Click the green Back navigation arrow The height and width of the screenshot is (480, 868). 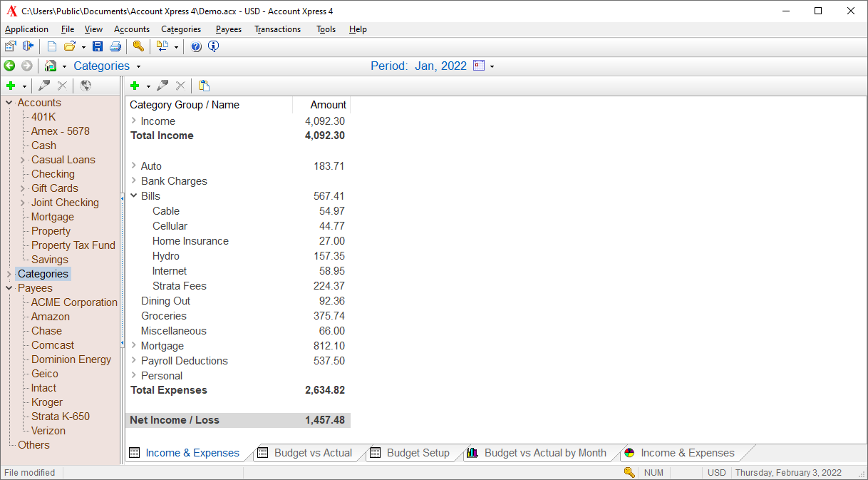[9, 66]
